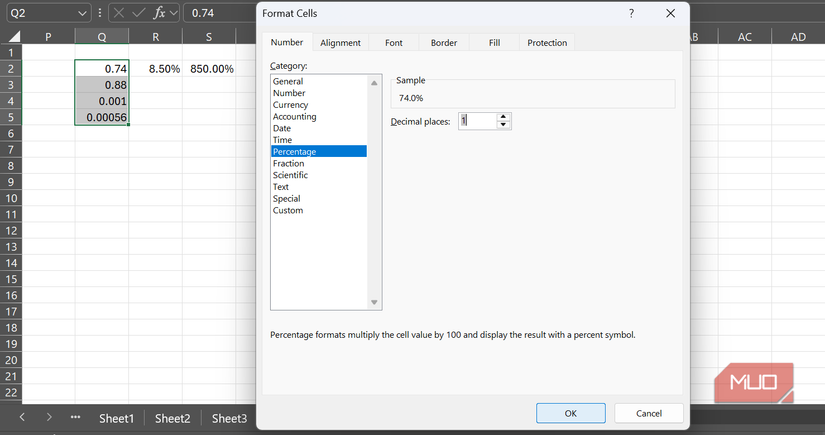Choose the Scientific category

[290, 175]
